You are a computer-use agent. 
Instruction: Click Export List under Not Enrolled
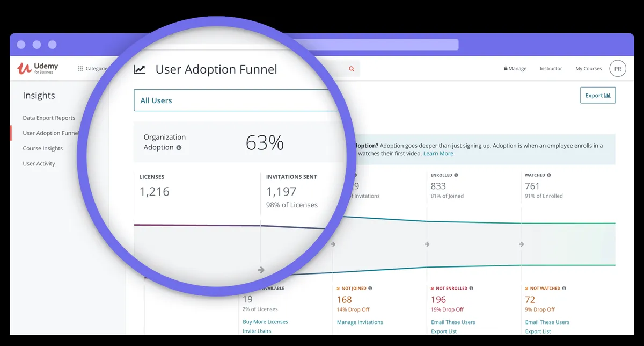(x=444, y=331)
